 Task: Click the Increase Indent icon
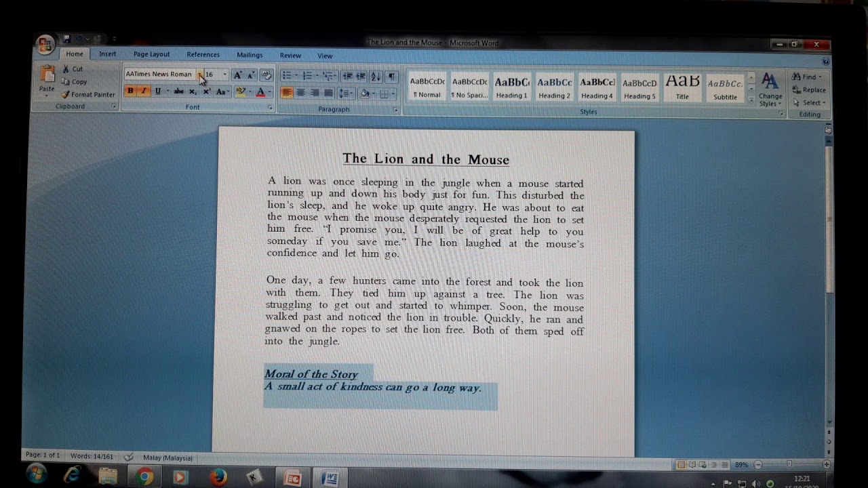coord(361,77)
